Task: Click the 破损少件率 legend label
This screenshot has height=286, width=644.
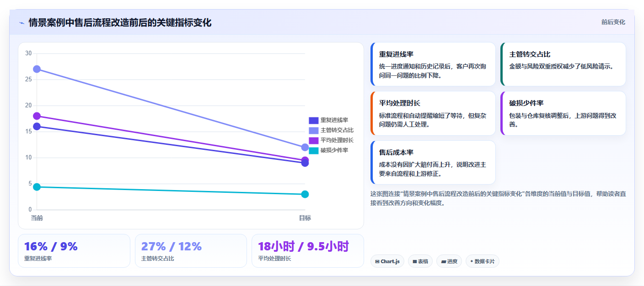Action: click(x=334, y=150)
